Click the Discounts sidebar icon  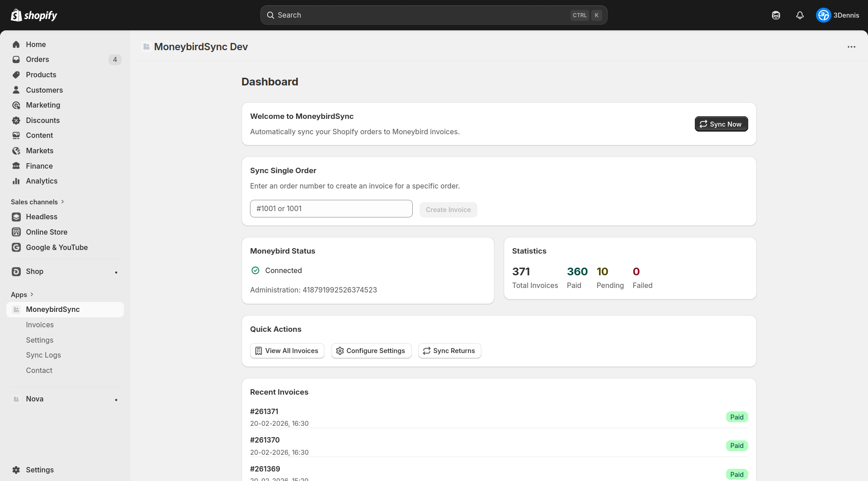click(16, 120)
